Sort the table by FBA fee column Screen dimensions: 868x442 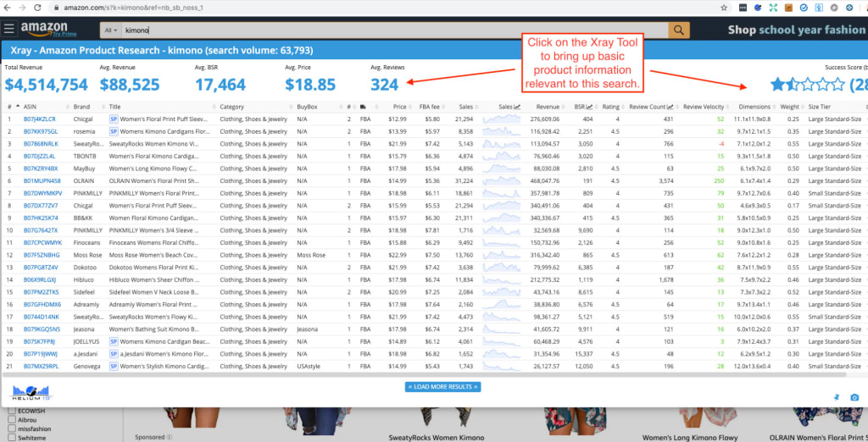pyautogui.click(x=430, y=107)
